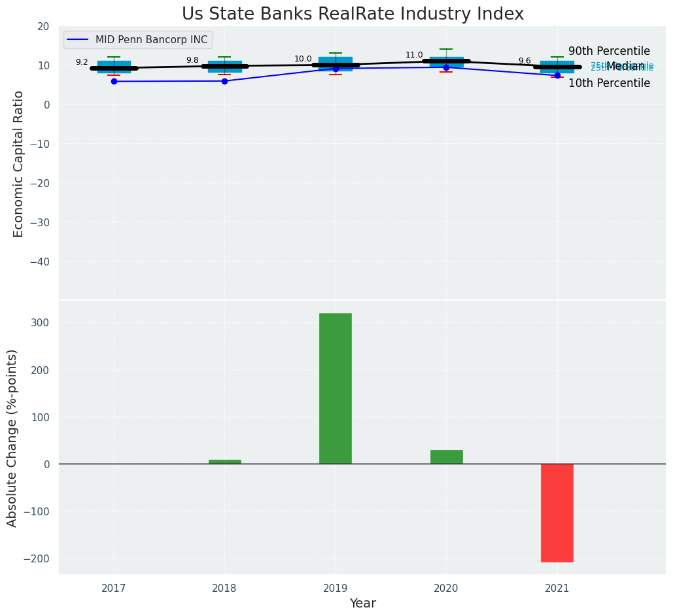Image resolution: width=673 pixels, height=616 pixels.
Task: Click the Economic Capital Ratio axis label
Action: click(x=18, y=163)
